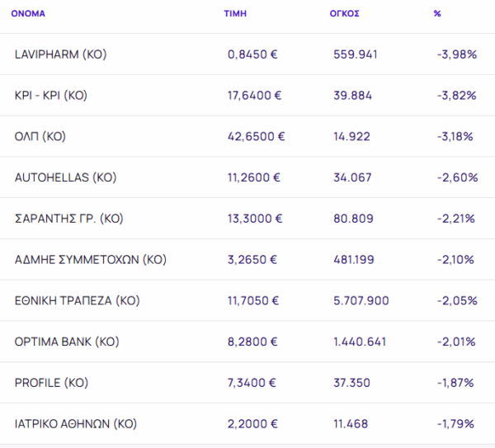Select the volume 5.707.900
The image size is (495, 448).
(x=361, y=300)
